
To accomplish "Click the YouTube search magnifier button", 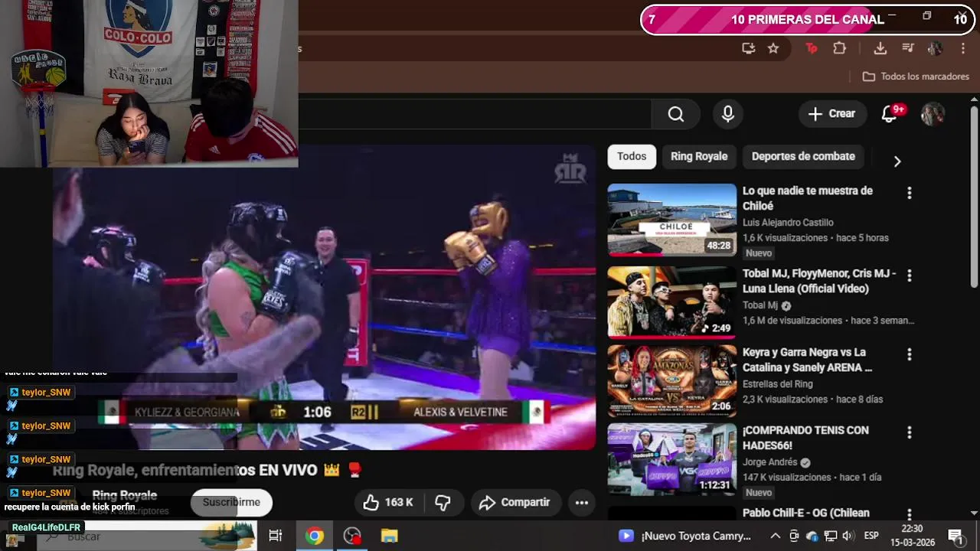I will tap(675, 114).
